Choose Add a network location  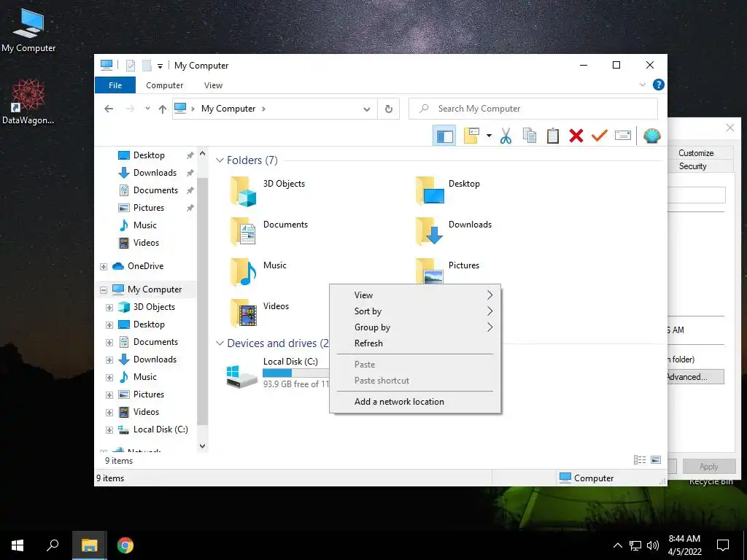pyautogui.click(x=415, y=402)
